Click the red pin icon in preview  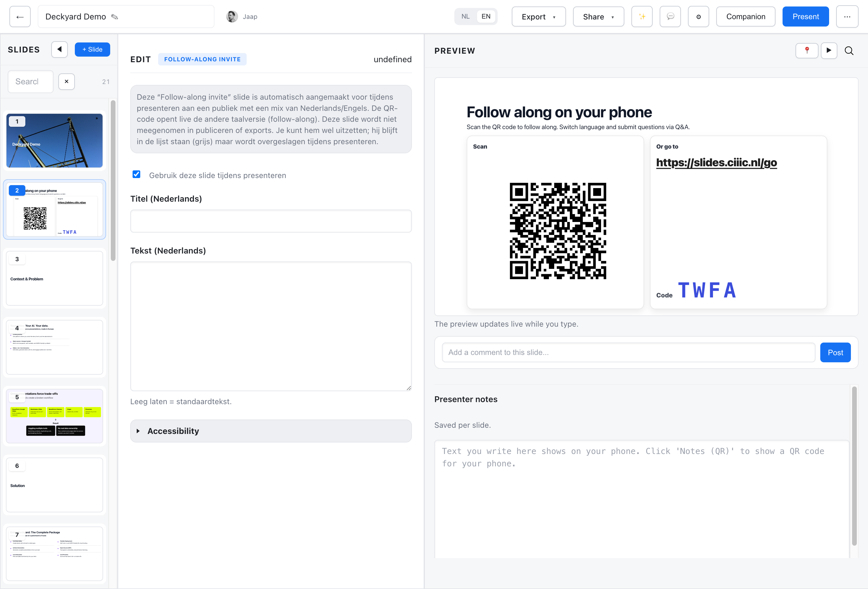click(807, 50)
